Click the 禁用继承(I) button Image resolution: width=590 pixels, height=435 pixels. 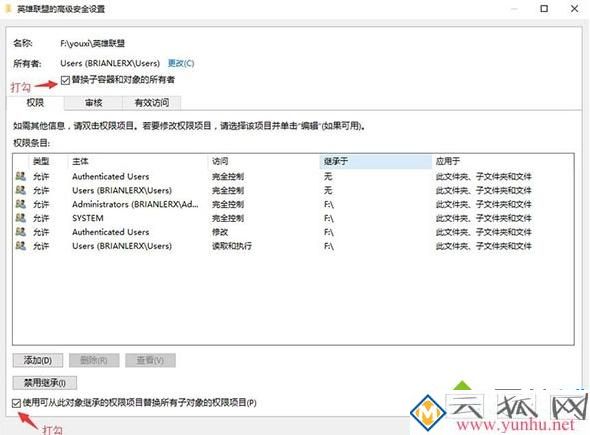coord(45,383)
